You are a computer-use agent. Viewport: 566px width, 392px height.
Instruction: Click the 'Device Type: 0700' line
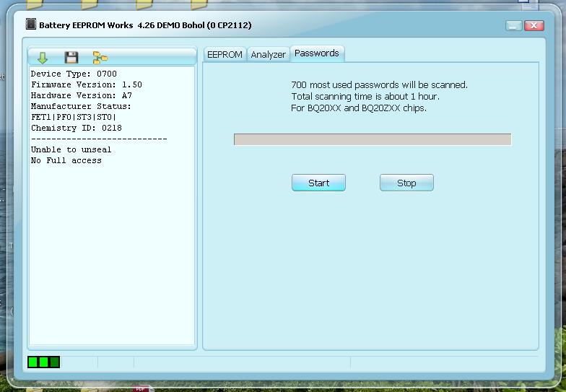(74, 74)
